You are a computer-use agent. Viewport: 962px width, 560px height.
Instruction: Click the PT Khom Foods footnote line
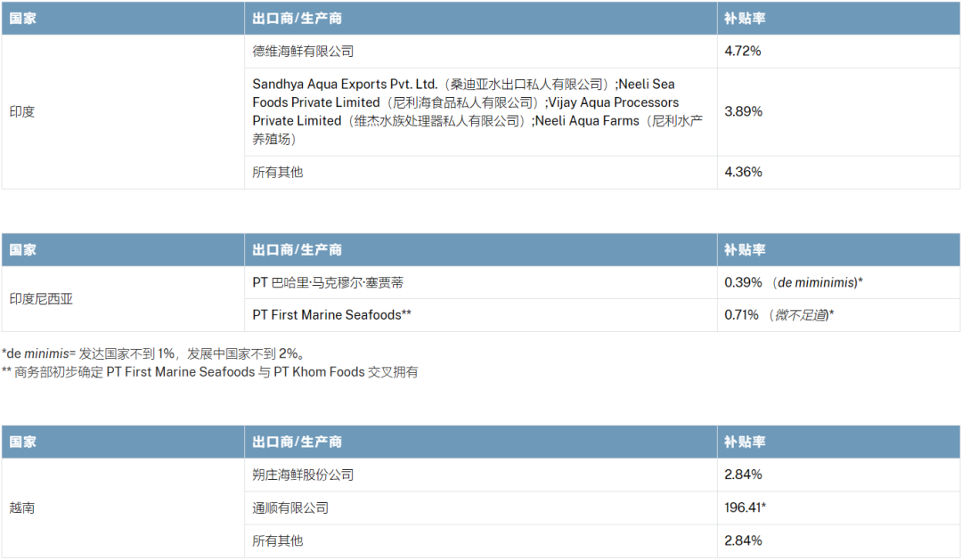(209, 372)
